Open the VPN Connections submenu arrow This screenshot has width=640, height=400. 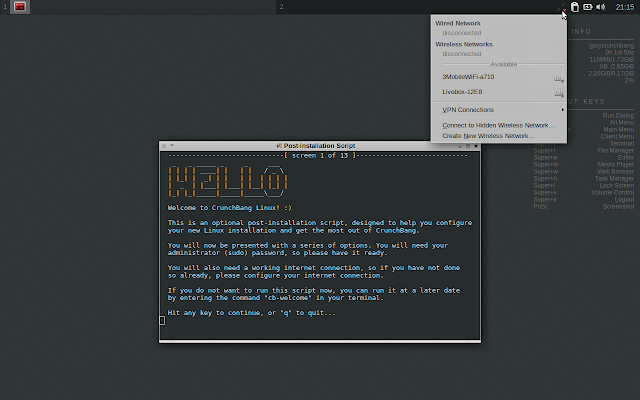[562, 110]
